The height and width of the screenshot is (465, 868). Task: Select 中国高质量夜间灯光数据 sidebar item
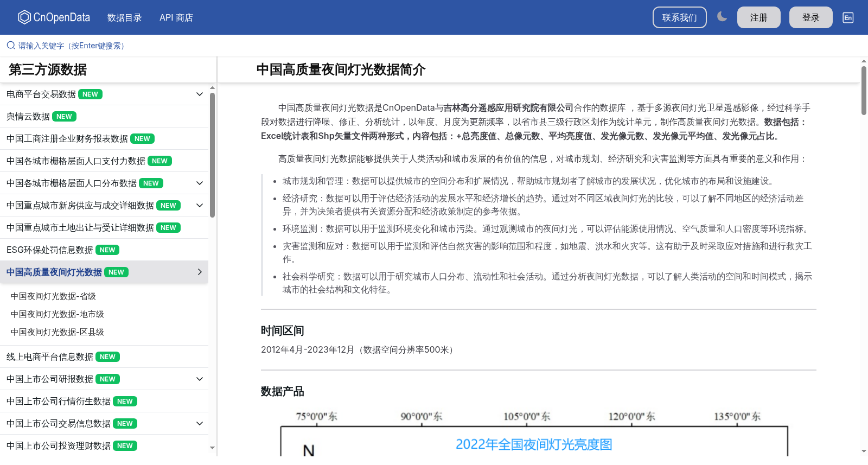[104, 272]
